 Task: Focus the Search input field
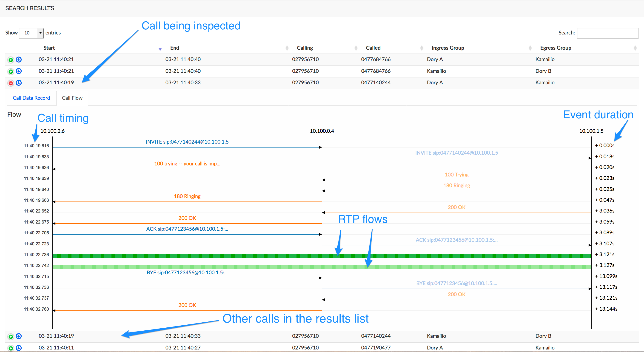pos(607,33)
